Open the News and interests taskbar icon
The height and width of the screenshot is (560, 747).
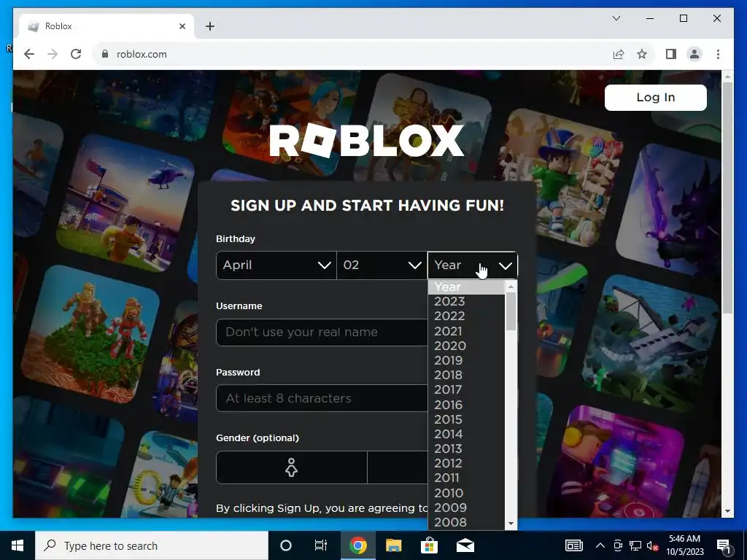click(x=574, y=545)
